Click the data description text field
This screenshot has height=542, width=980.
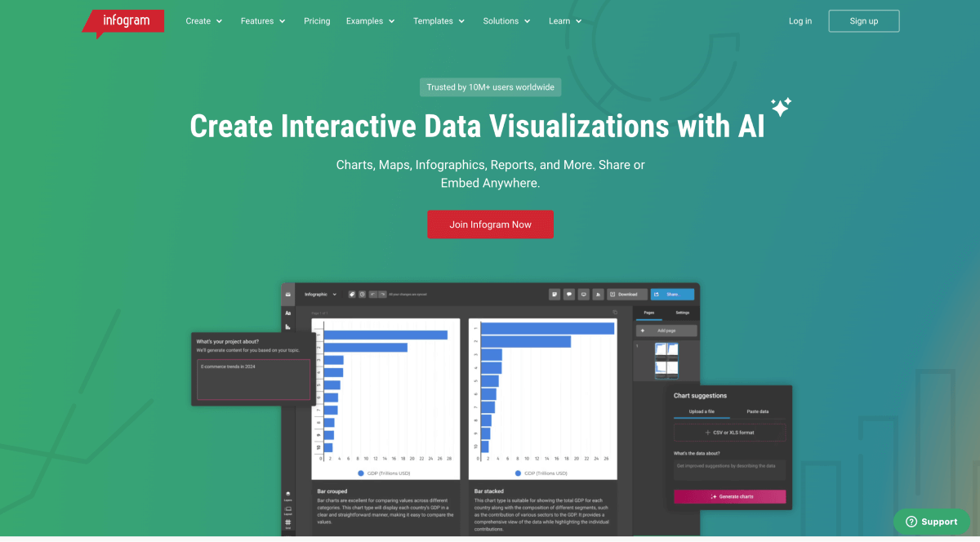coord(730,470)
